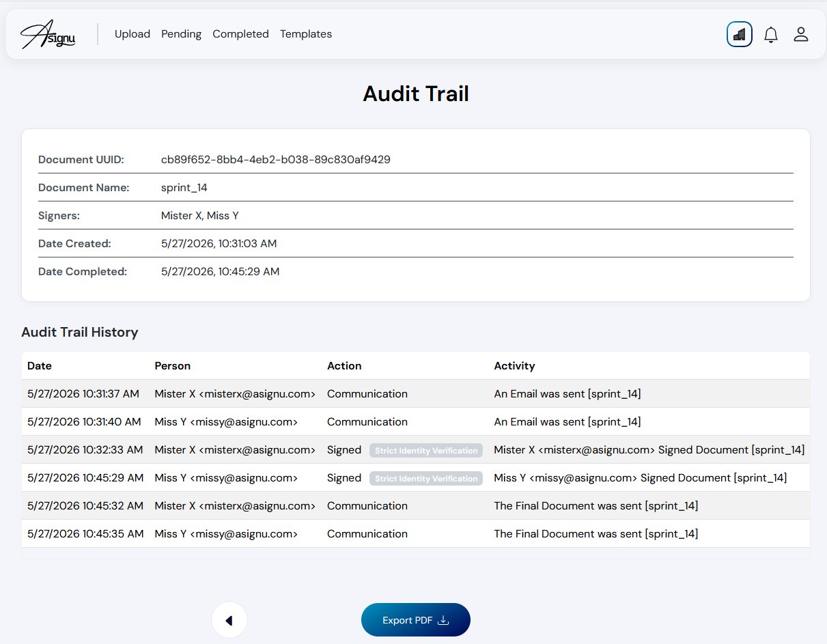This screenshot has width=827, height=644.
Task: Click Communication action in 10:45:35 row
Action: (367, 533)
